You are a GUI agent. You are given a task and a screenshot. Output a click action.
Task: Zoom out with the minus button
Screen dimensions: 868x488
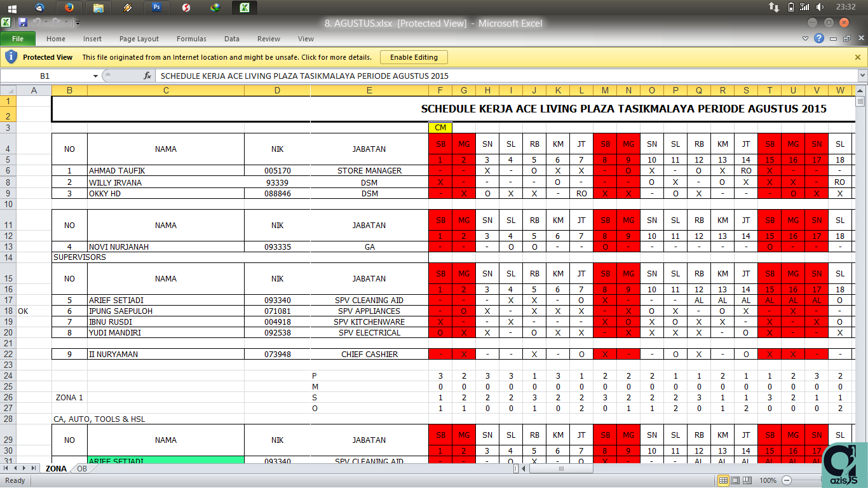coord(787,480)
